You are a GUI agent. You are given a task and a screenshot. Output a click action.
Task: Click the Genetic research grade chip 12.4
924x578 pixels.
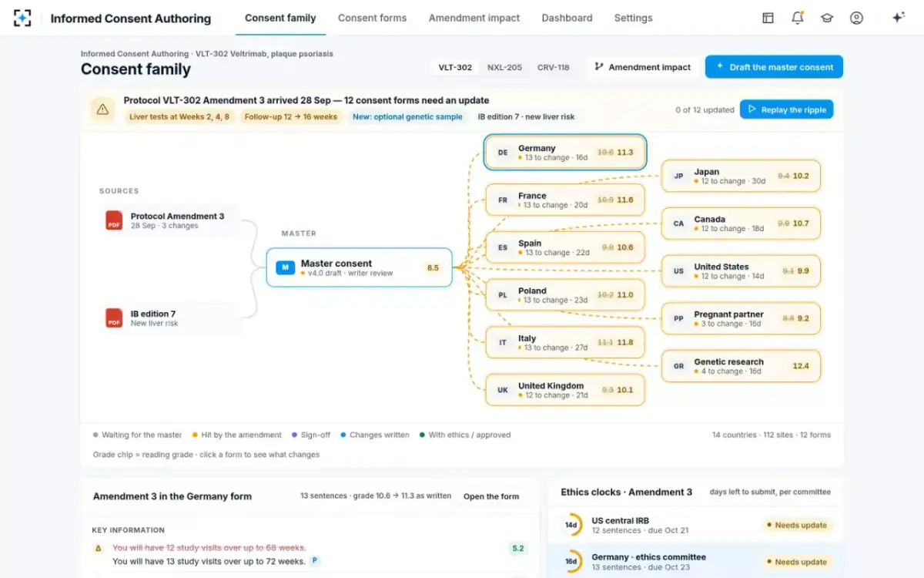tap(801, 366)
